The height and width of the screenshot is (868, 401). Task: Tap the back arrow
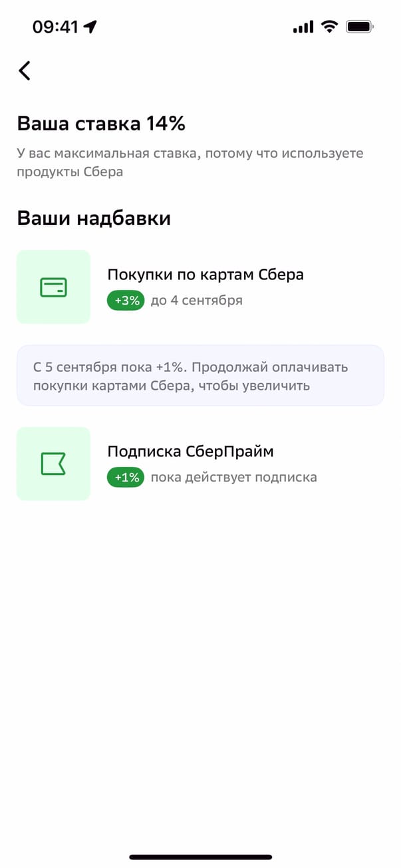pos(25,71)
